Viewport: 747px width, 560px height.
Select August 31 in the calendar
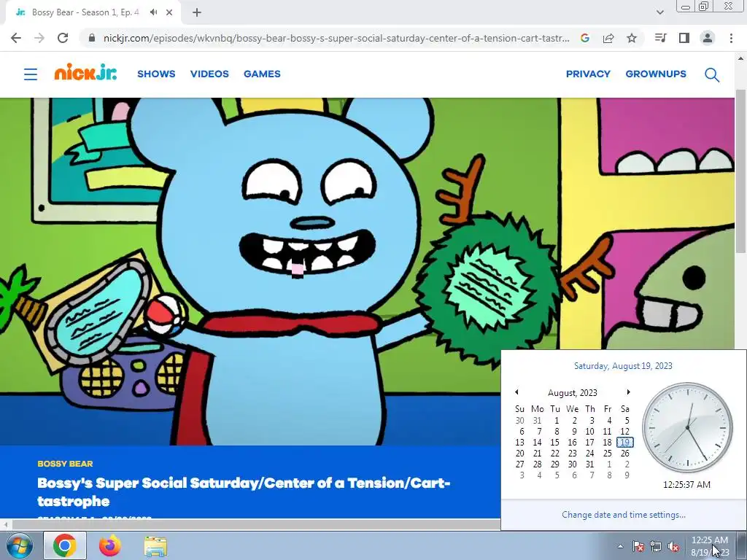pos(589,464)
